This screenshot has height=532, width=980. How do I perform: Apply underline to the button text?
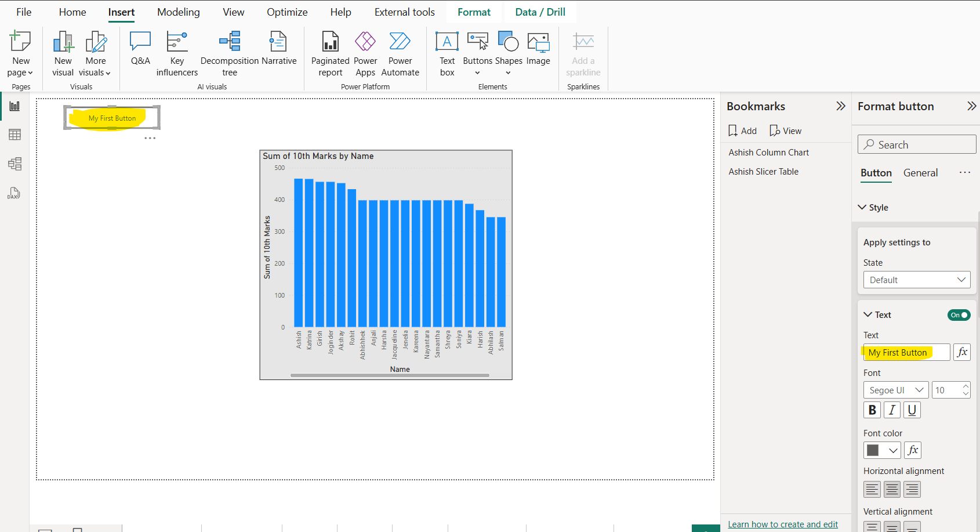coord(912,410)
